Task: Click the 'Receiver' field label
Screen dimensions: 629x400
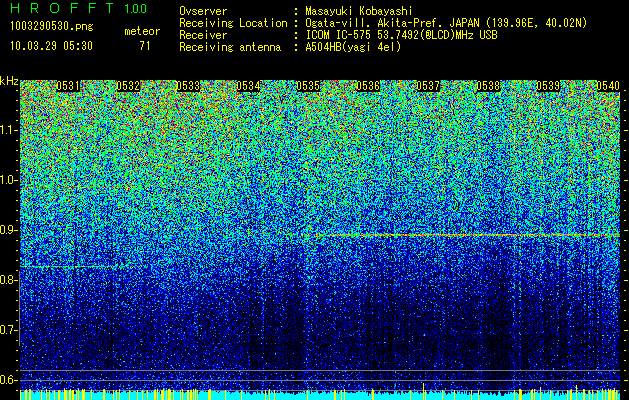Action: pyautogui.click(x=203, y=35)
